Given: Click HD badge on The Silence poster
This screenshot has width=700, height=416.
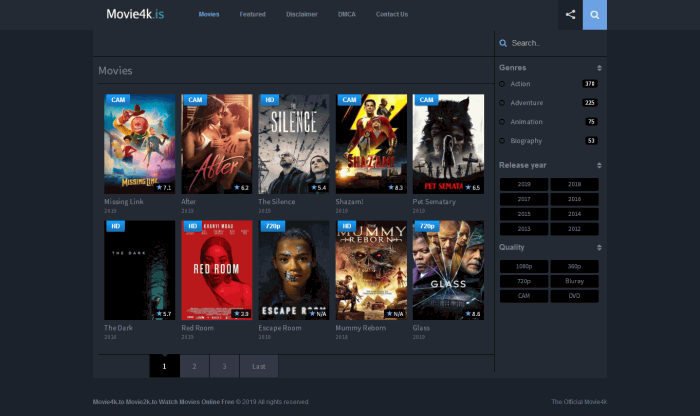Looking at the screenshot, I should [270, 100].
